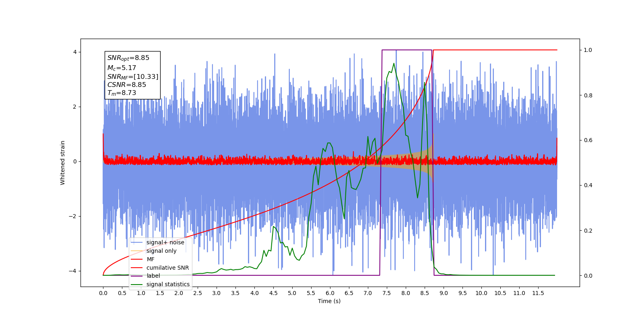Click the CSNR=8.85 annotation line
The width and height of the screenshot is (644, 322).
click(x=127, y=85)
